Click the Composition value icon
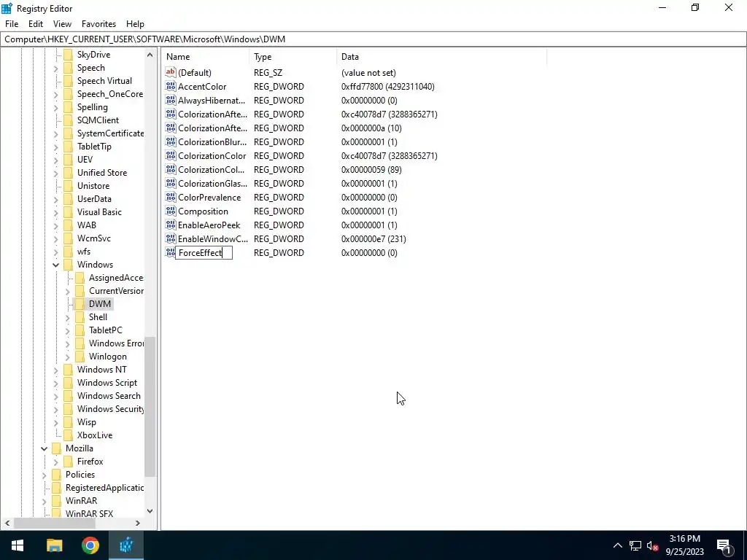747x560 pixels. pos(171,211)
